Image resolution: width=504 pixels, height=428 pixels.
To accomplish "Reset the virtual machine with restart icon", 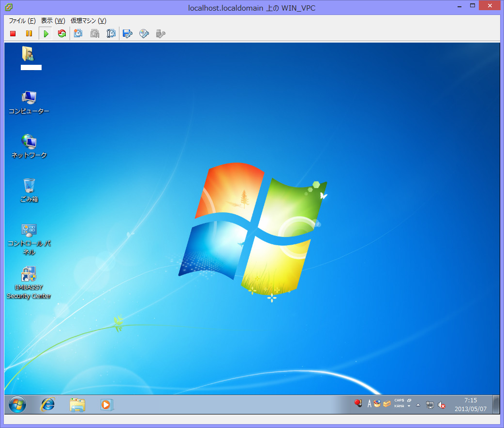I will click(x=62, y=33).
